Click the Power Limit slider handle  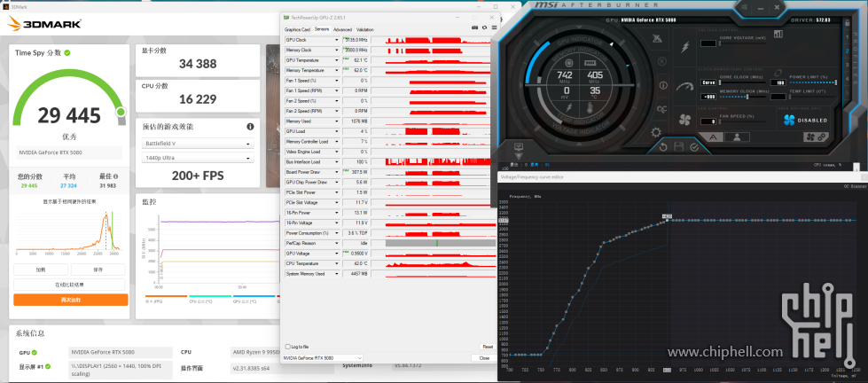[x=835, y=82]
